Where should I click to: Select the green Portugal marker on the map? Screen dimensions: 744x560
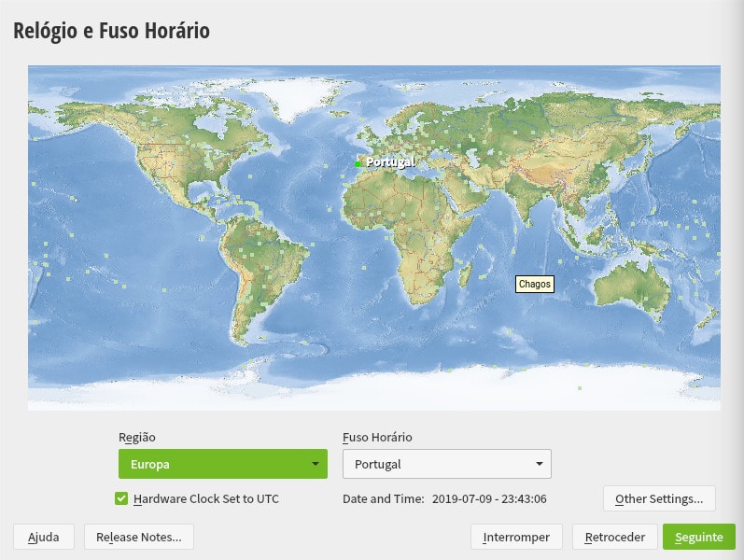[x=358, y=164]
